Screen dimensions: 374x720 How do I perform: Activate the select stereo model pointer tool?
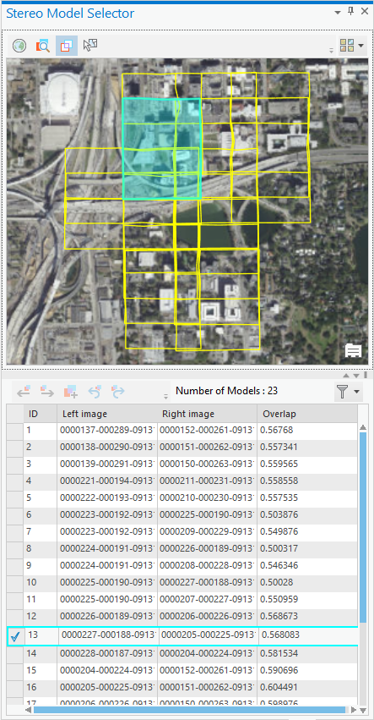[90, 45]
